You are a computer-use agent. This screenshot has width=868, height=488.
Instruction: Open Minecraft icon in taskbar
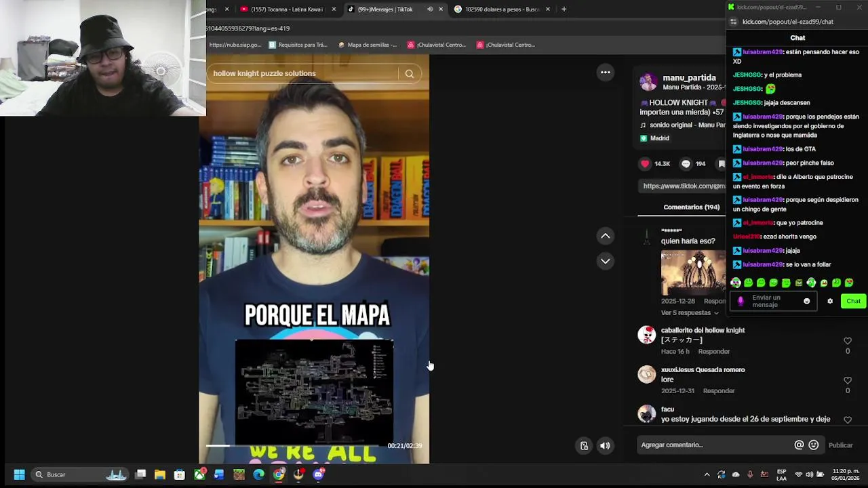click(239, 474)
